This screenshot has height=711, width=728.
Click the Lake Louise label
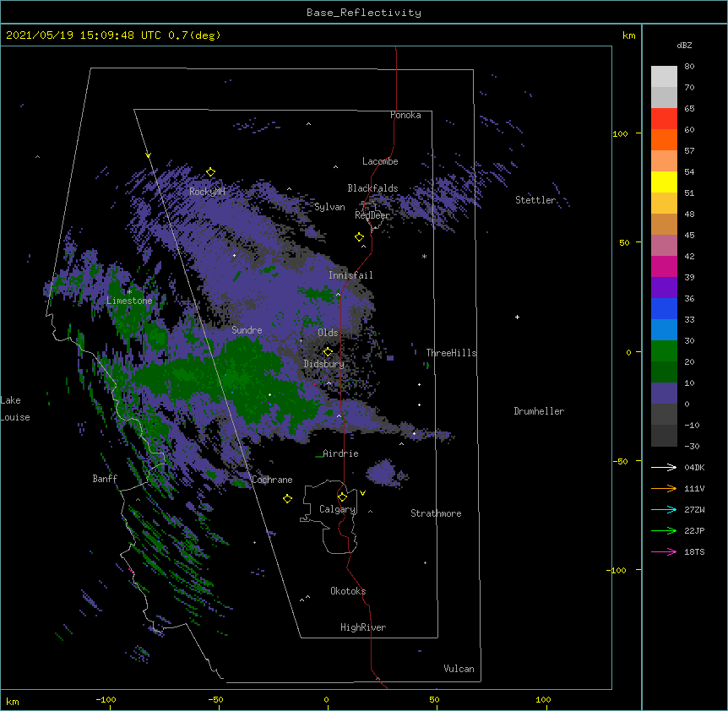(x=15, y=409)
